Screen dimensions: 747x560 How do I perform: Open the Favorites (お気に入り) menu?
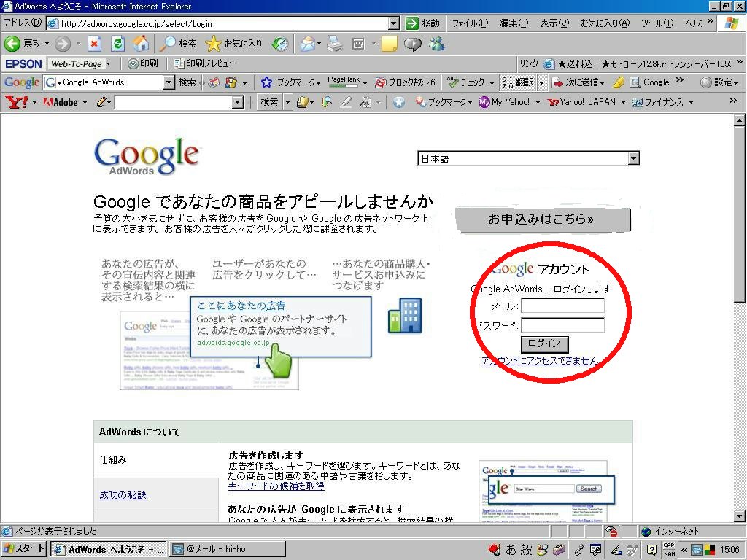[605, 23]
